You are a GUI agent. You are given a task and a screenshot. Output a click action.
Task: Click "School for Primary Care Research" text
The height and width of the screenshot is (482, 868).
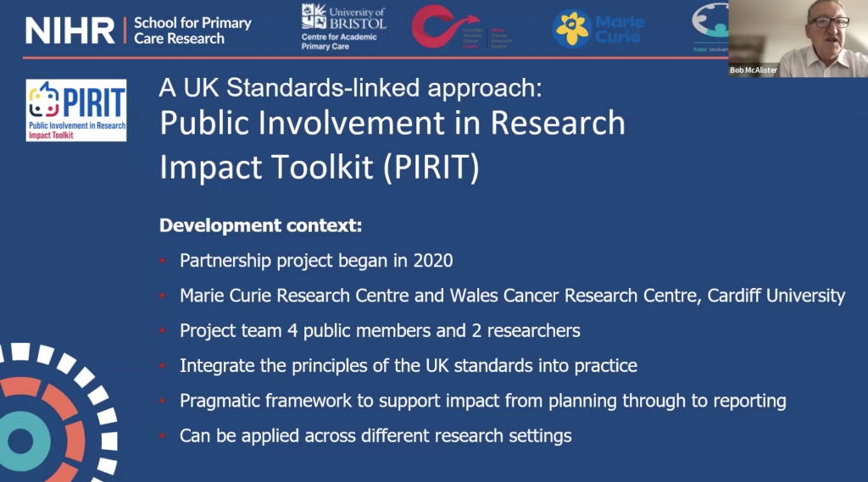192,30
